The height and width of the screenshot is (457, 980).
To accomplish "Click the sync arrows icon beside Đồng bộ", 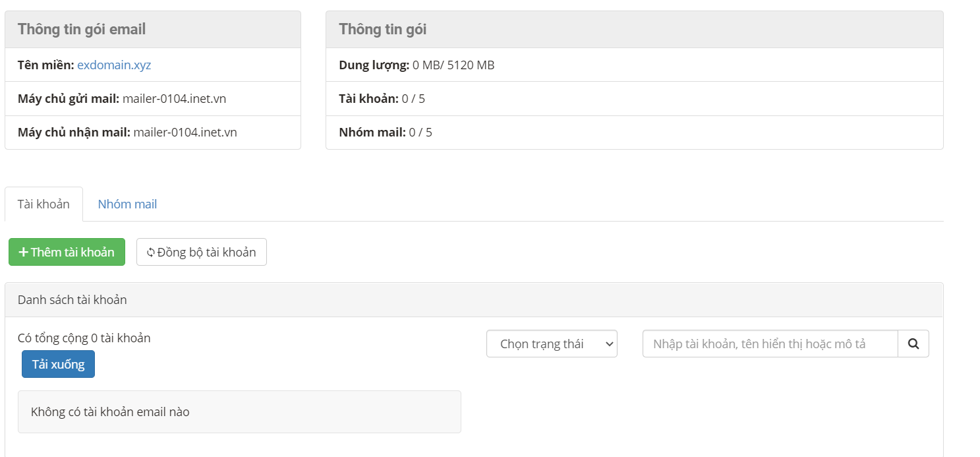I will 151,252.
